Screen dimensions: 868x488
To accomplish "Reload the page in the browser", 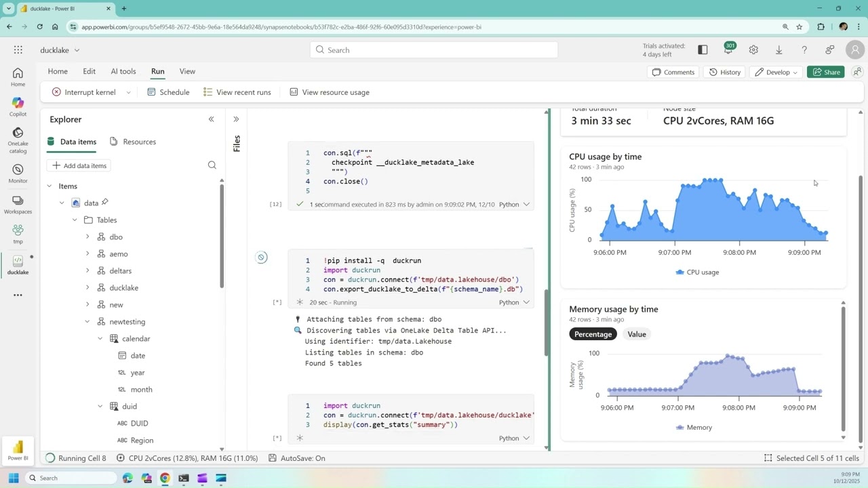I will tap(40, 26).
